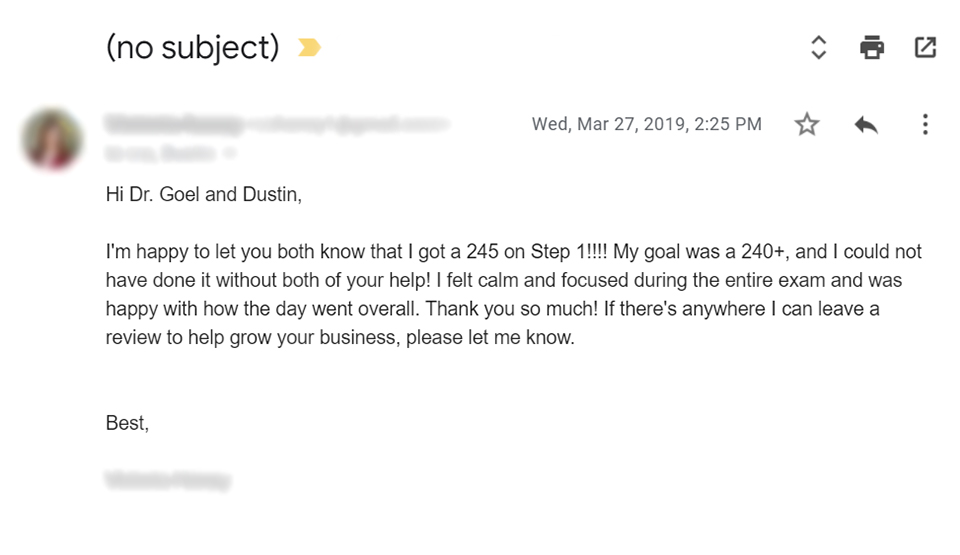Print this email with the printer icon
The image size is (960, 555).
tap(872, 47)
